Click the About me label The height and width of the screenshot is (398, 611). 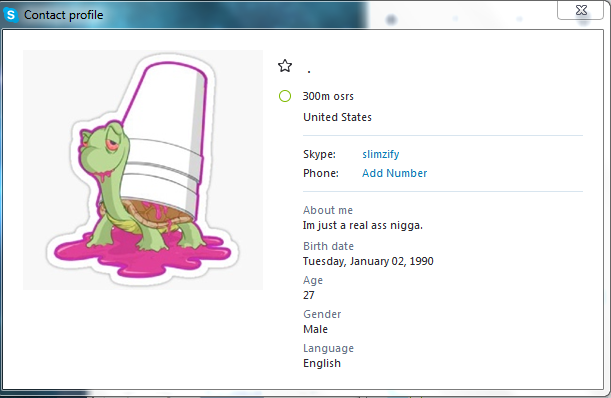click(x=328, y=210)
